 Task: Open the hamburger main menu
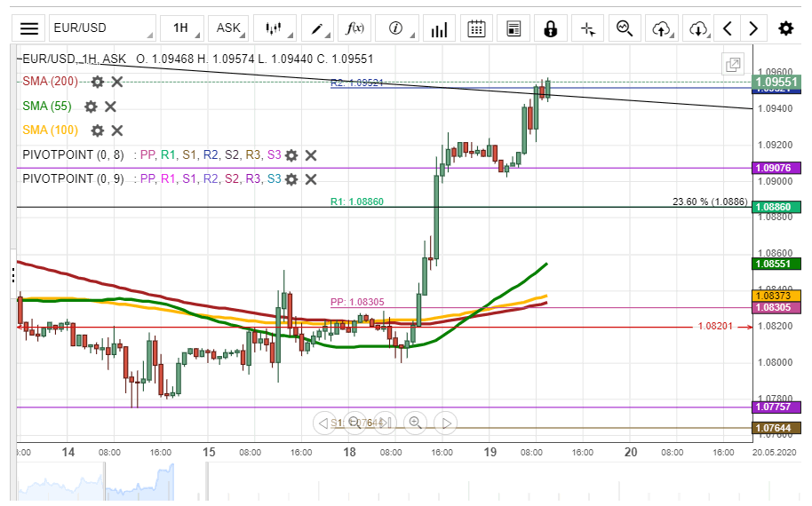(x=29, y=28)
